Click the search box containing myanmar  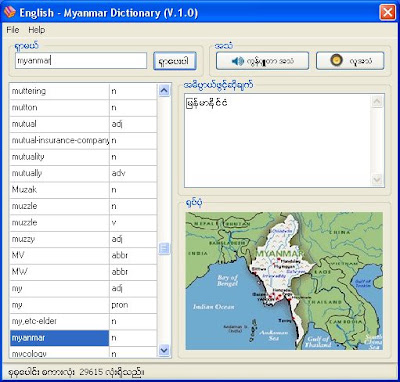(x=81, y=61)
